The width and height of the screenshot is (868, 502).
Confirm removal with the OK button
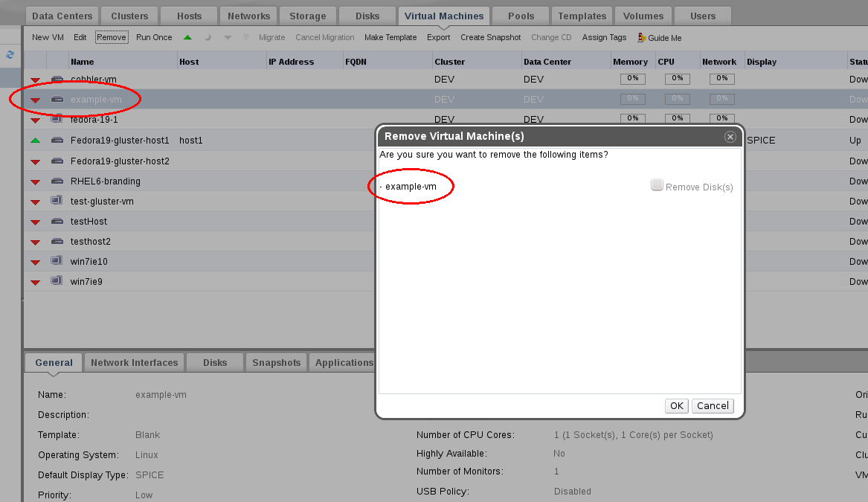click(x=676, y=405)
